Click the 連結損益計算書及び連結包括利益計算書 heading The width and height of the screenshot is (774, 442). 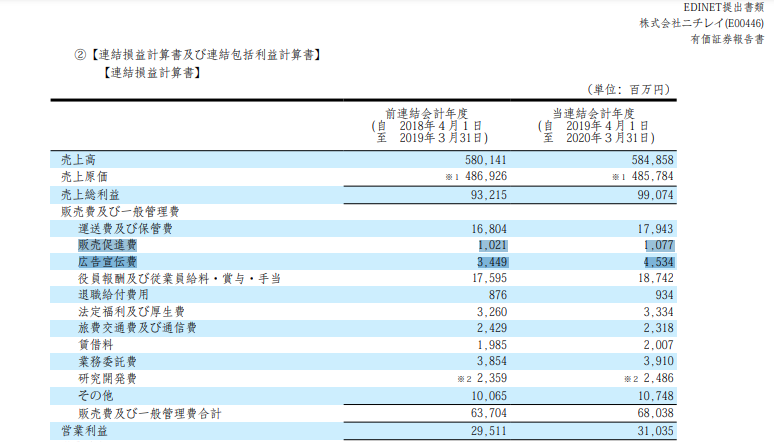[x=206, y=55]
